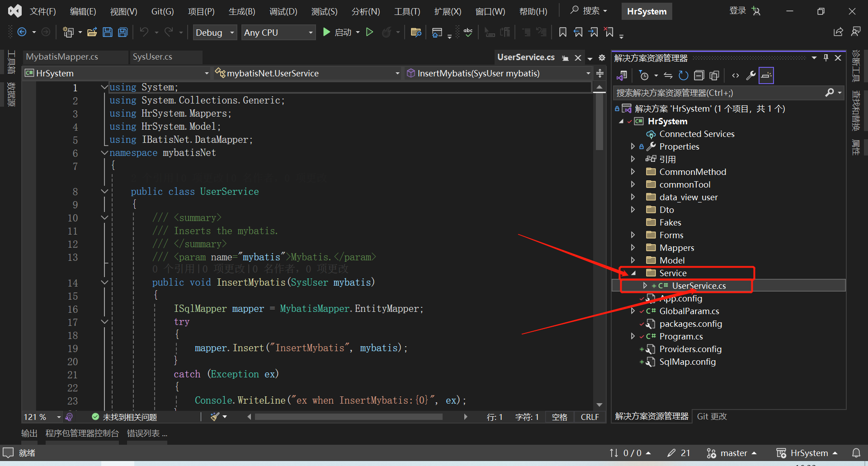Open the Any CPU platform dropdown
The image size is (868, 466).
point(310,32)
